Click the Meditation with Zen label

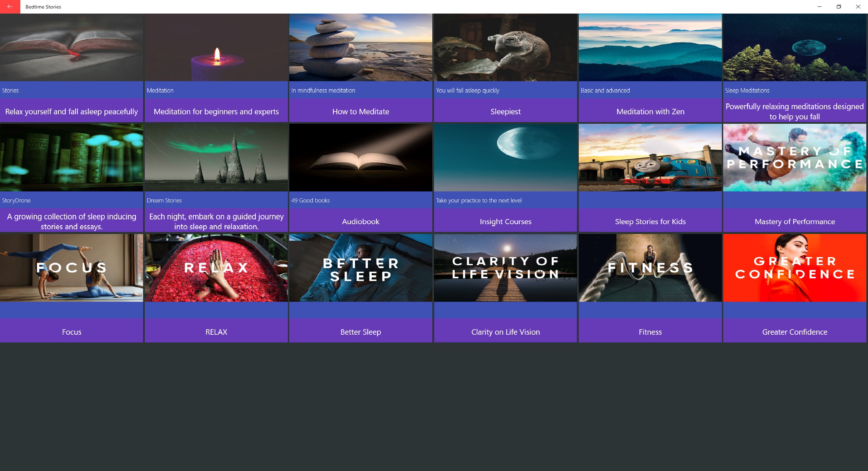[650, 112]
